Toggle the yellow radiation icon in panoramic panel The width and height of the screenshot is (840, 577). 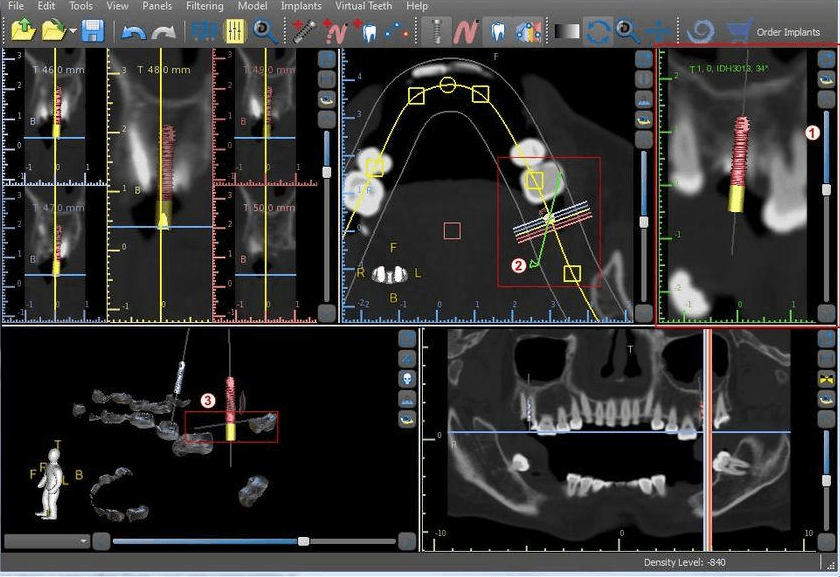coord(826,379)
